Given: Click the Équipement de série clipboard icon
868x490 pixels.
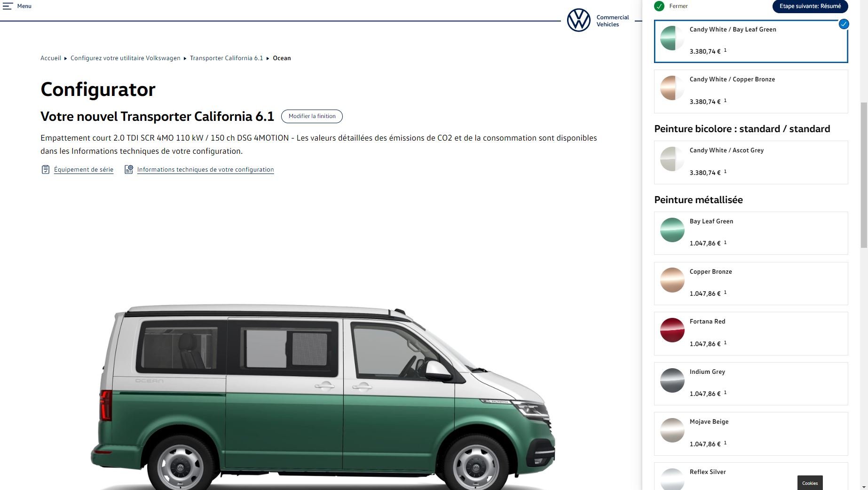Looking at the screenshot, I should coord(45,169).
